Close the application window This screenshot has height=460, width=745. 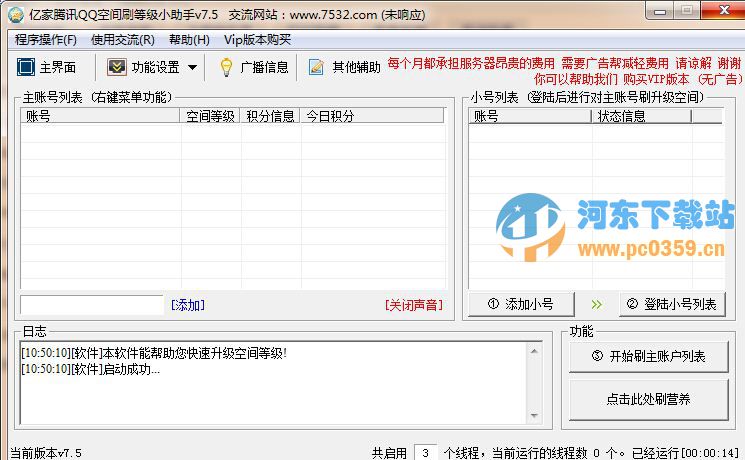(x=724, y=10)
